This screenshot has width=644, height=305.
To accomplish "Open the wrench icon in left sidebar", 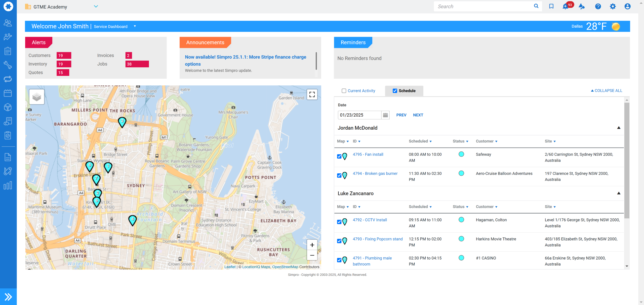I will click(8, 65).
